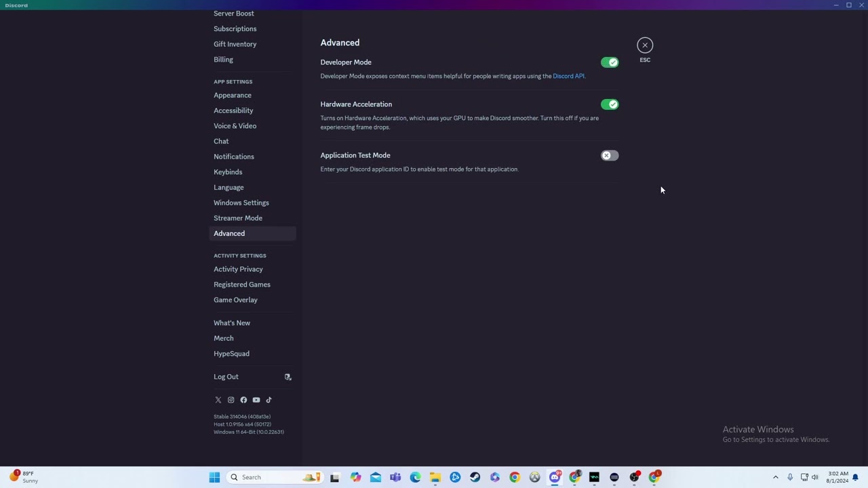Open HypeSquad page
Viewport: 868px width, 488px height.
pos(231,354)
